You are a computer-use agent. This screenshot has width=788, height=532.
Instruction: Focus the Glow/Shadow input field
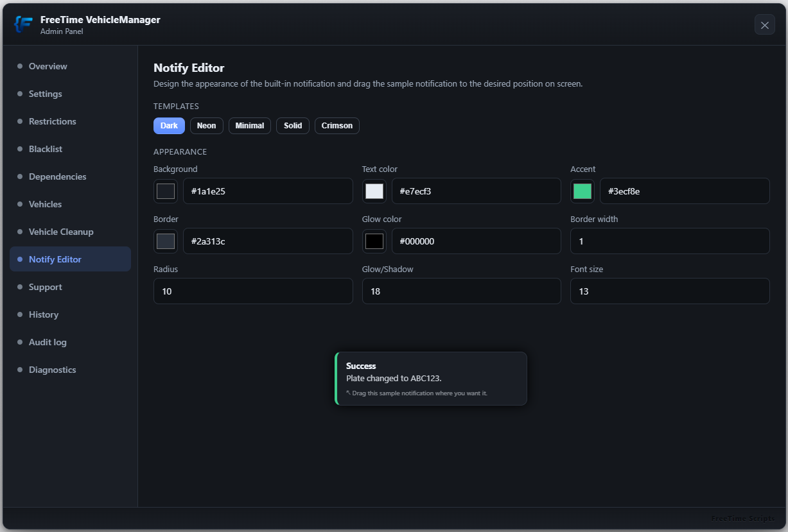click(x=462, y=291)
